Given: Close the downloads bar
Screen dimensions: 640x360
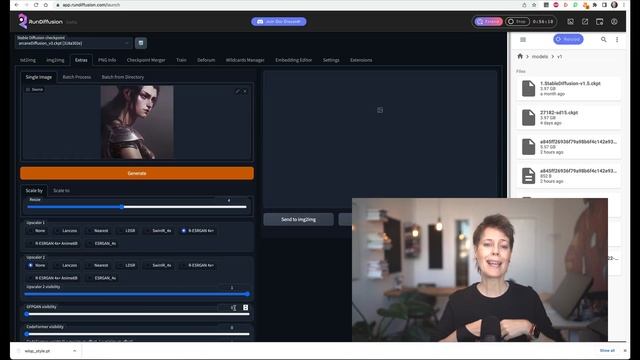Looking at the screenshot, I should coord(625,351).
